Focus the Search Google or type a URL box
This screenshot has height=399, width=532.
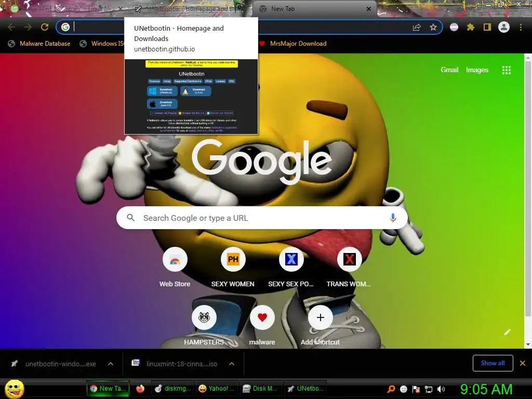click(262, 218)
